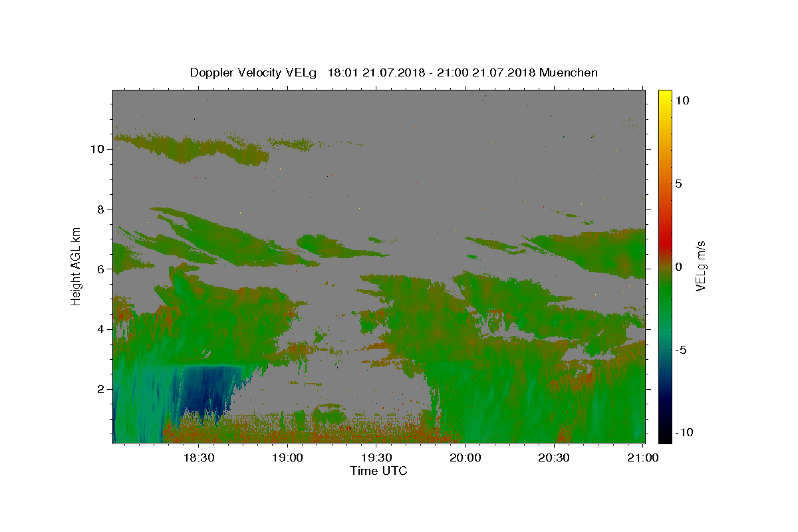
Task: Click the 19:30 time tick label
Action: tap(376, 458)
